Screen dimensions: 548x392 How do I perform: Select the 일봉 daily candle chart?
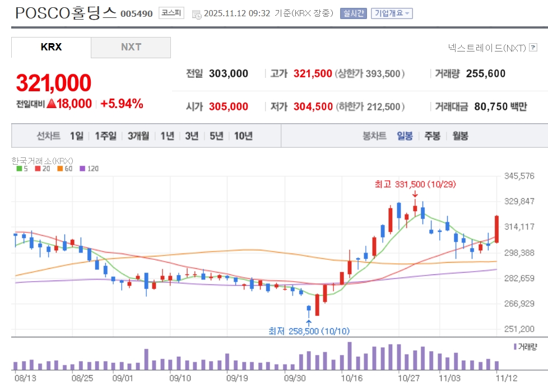pyautogui.click(x=405, y=136)
